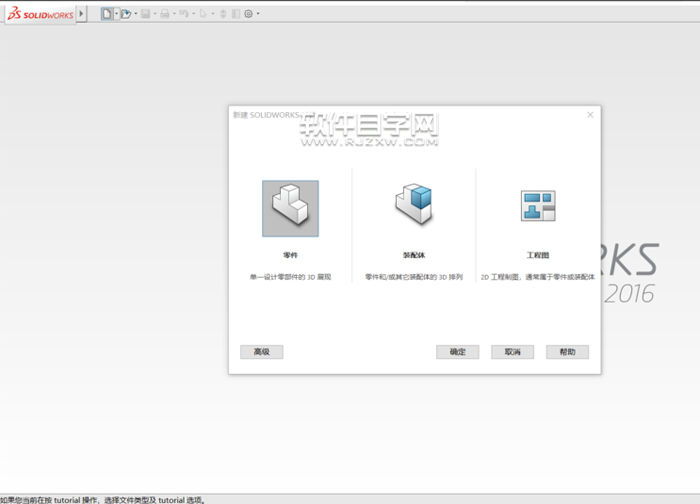The height and width of the screenshot is (504, 700).
Task: Open the Options gear dropdown arrow
Action: (x=258, y=14)
